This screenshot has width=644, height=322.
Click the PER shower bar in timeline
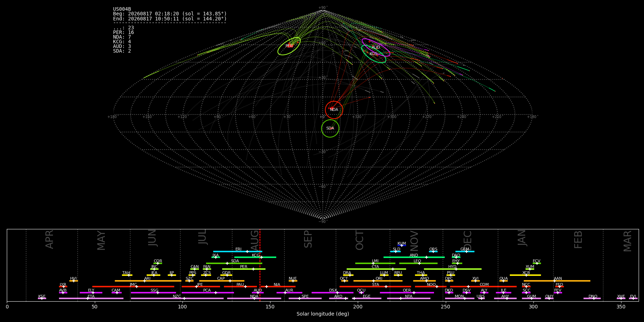tap(244, 269)
